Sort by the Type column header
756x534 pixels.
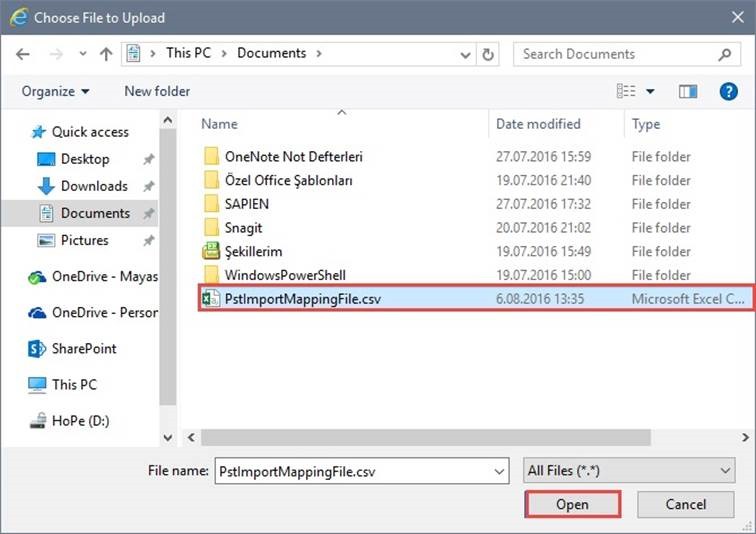(x=646, y=124)
